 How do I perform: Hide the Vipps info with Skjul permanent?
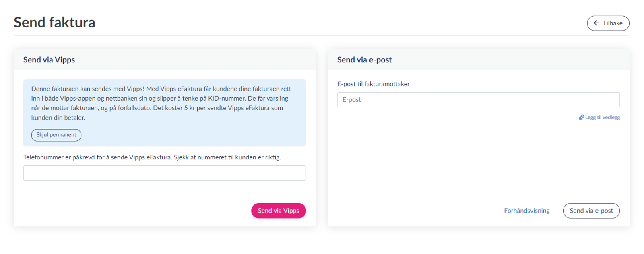tap(56, 135)
